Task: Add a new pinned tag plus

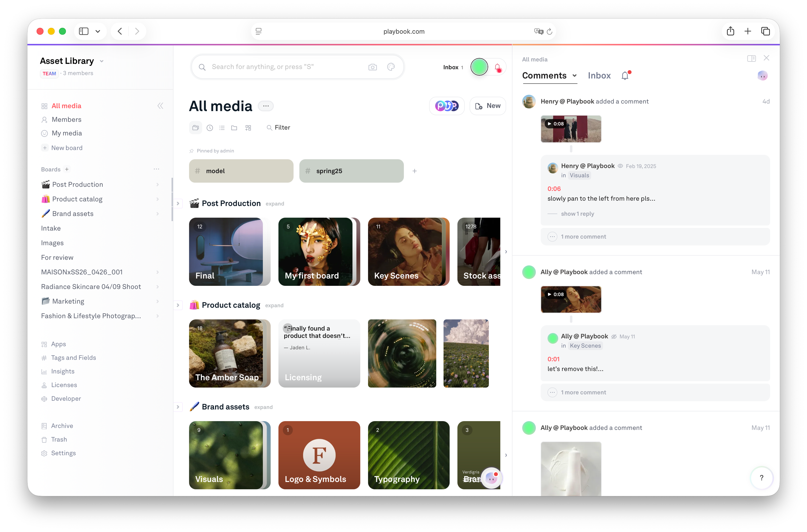Action: [415, 171]
